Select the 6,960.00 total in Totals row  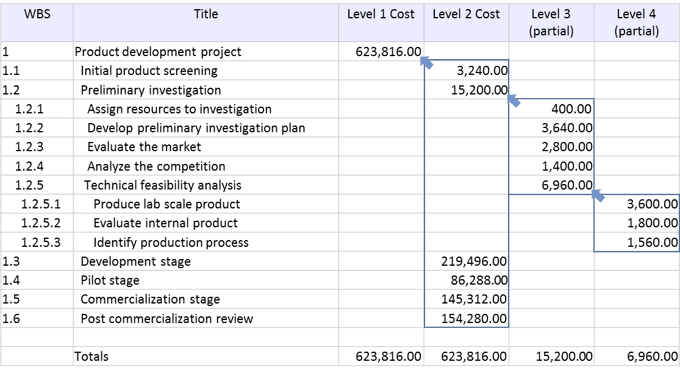click(x=637, y=357)
